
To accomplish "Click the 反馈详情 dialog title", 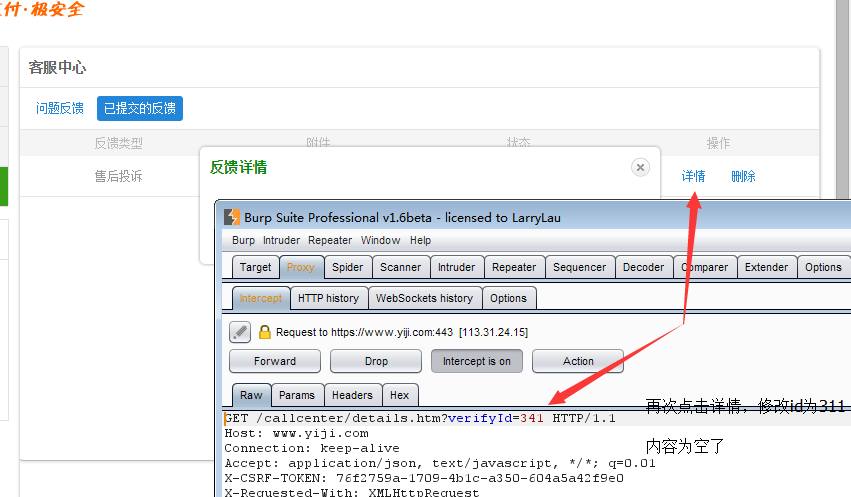I will point(238,167).
